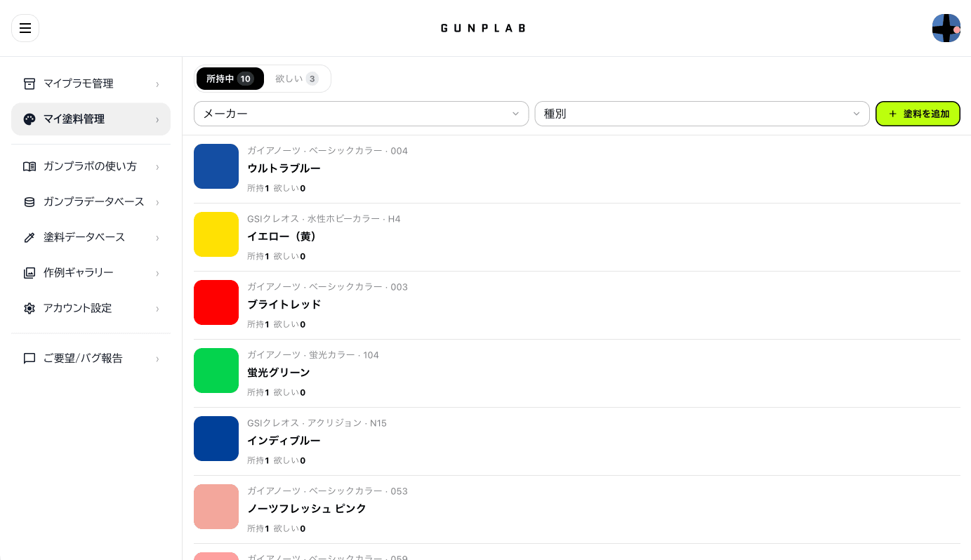Select the イエロー（黄） paint name
The image size is (971, 560).
[282, 236]
